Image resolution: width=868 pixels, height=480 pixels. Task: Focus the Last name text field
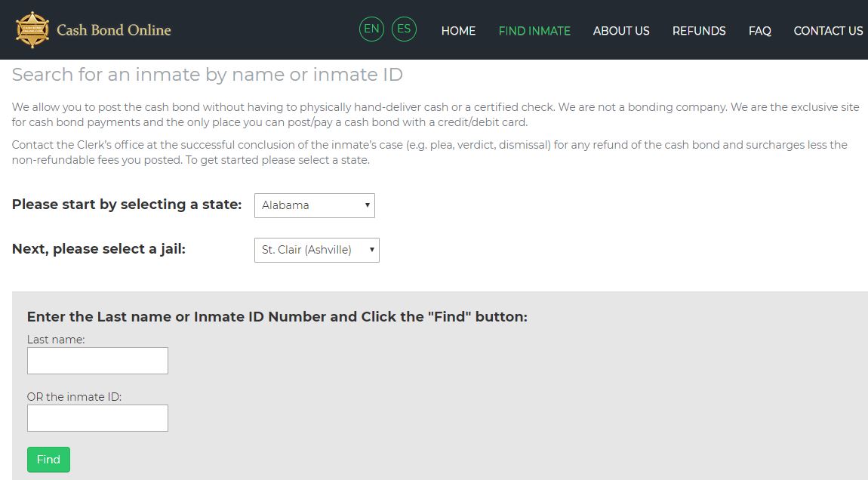point(97,361)
